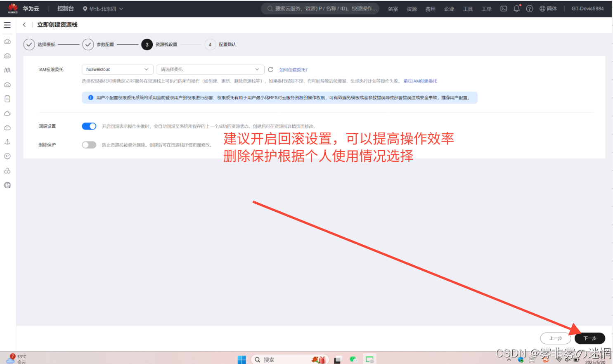Open the weather widget showing 33°C
The image size is (613, 364).
[16, 359]
